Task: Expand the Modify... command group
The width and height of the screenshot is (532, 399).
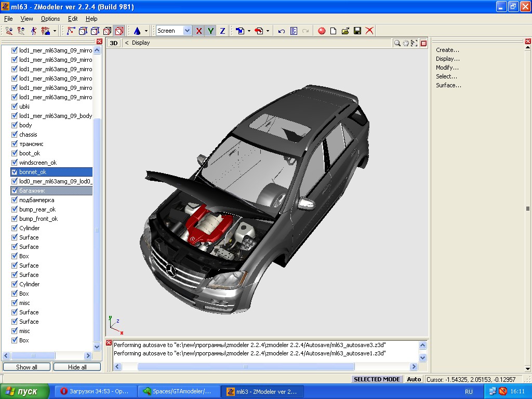Action: point(447,68)
